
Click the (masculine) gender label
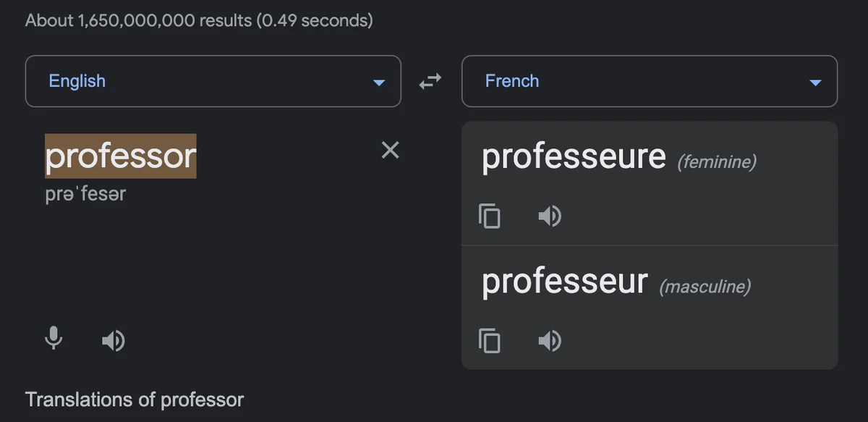click(x=705, y=287)
